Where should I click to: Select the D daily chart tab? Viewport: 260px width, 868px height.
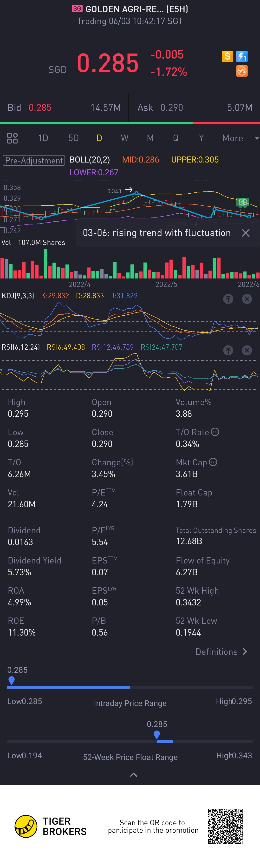point(99,138)
